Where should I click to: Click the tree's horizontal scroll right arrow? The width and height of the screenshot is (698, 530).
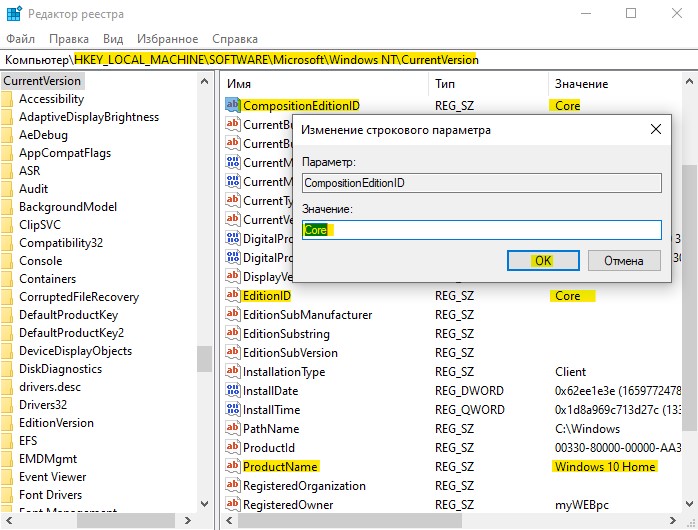tap(187, 520)
